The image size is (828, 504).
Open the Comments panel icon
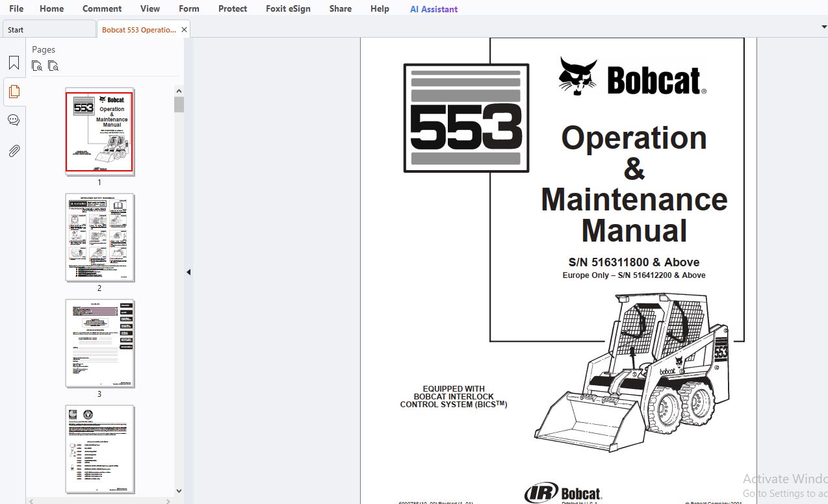coord(14,121)
